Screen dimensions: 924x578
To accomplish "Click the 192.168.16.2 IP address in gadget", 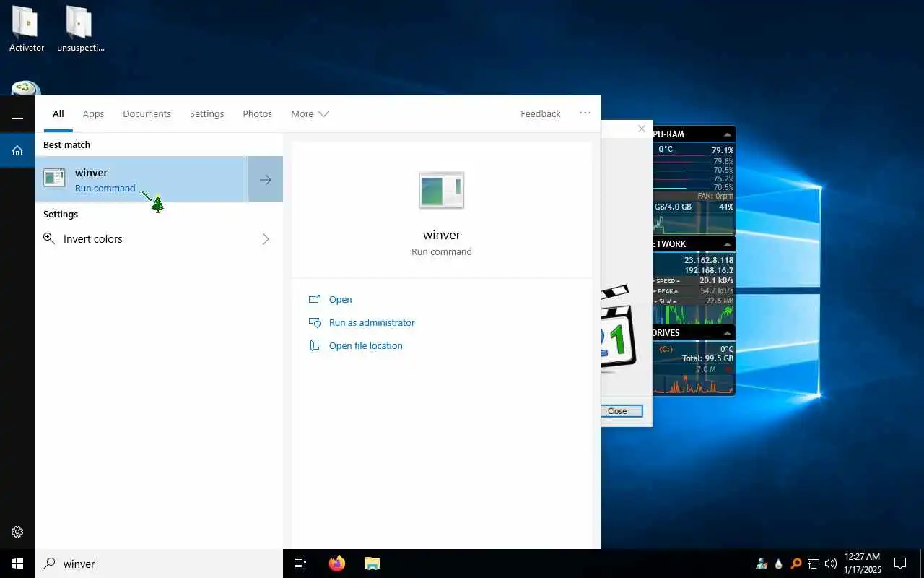I will 709,270.
